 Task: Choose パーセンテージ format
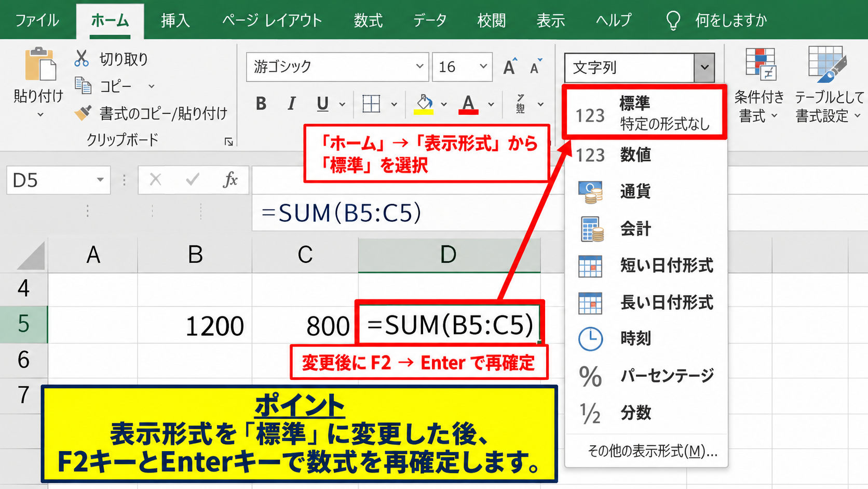[x=646, y=376]
